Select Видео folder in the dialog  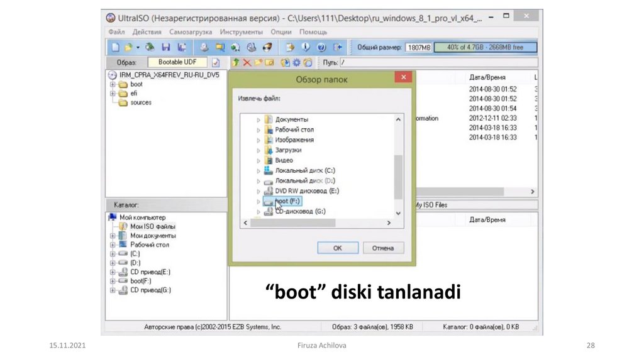tap(284, 160)
